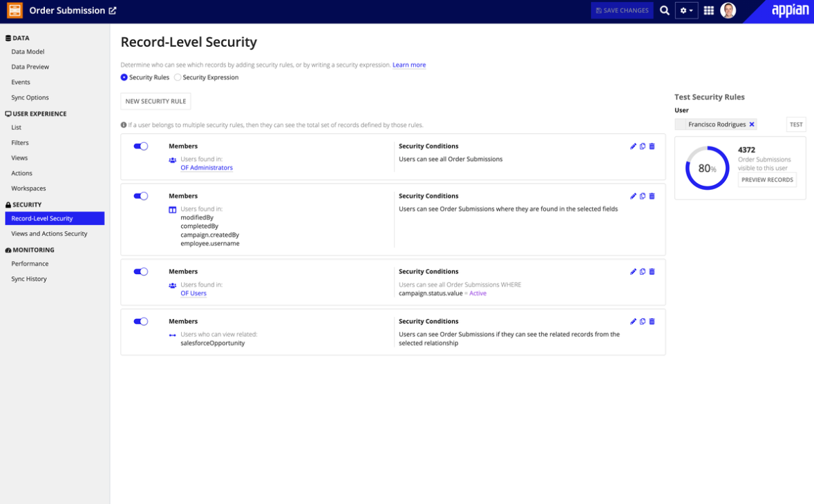This screenshot has width=814, height=504.
Task: Go to Data Model in sidebar
Action: (x=28, y=52)
